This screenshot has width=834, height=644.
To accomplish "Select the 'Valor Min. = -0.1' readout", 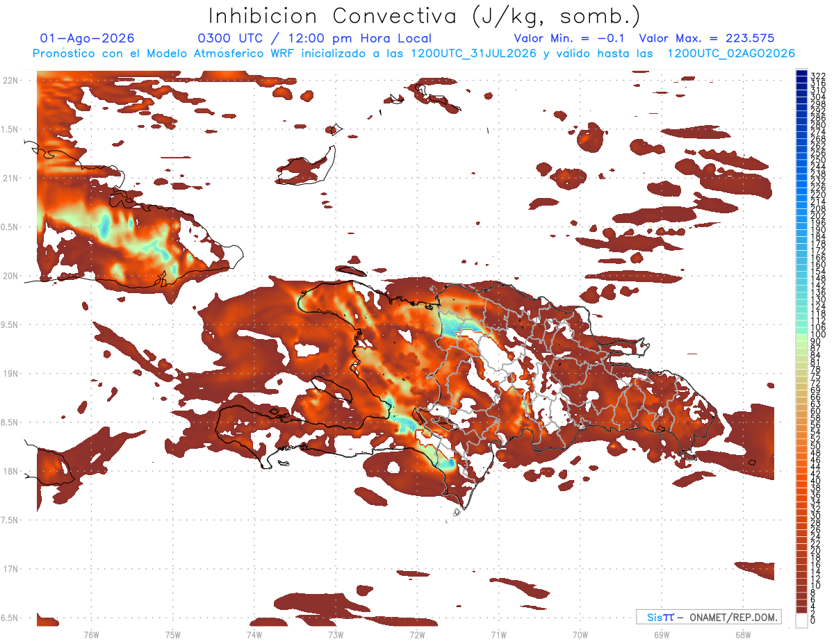I will click(x=571, y=39).
